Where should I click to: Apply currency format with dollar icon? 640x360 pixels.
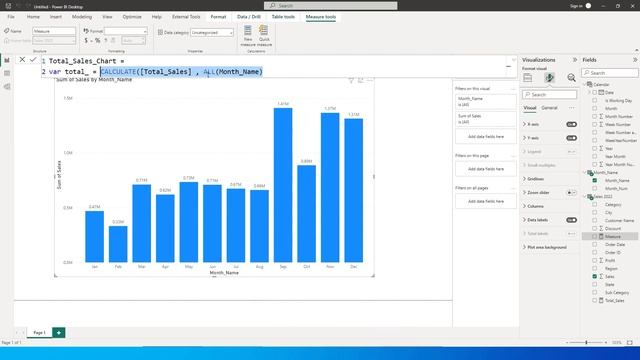click(86, 40)
